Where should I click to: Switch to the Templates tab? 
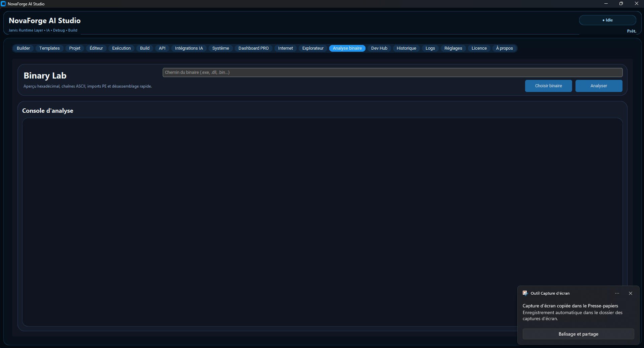[49, 48]
